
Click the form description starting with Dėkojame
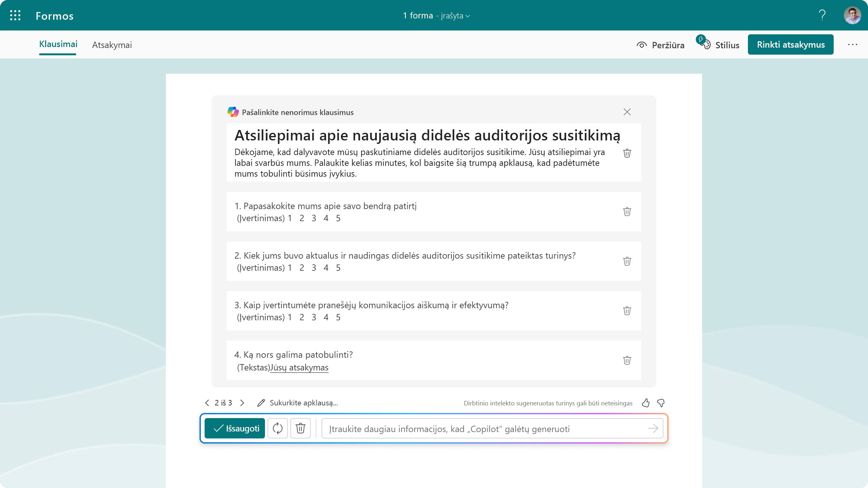pyautogui.click(x=419, y=163)
